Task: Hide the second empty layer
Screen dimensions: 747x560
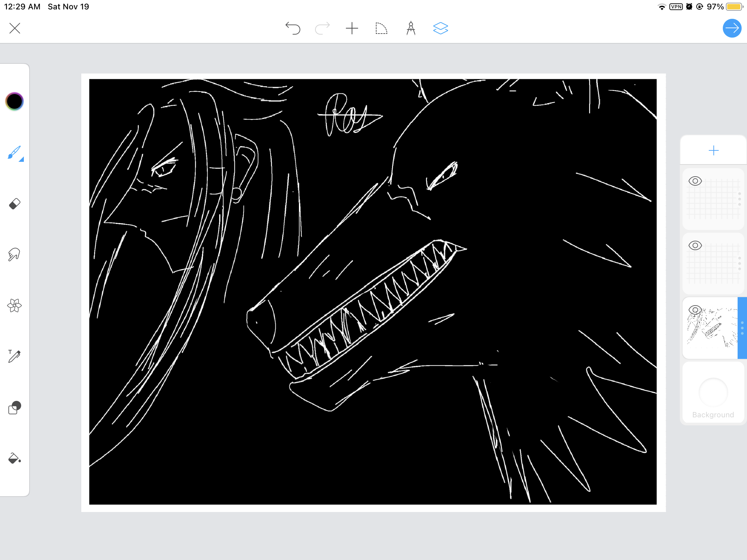Action: [695, 245]
